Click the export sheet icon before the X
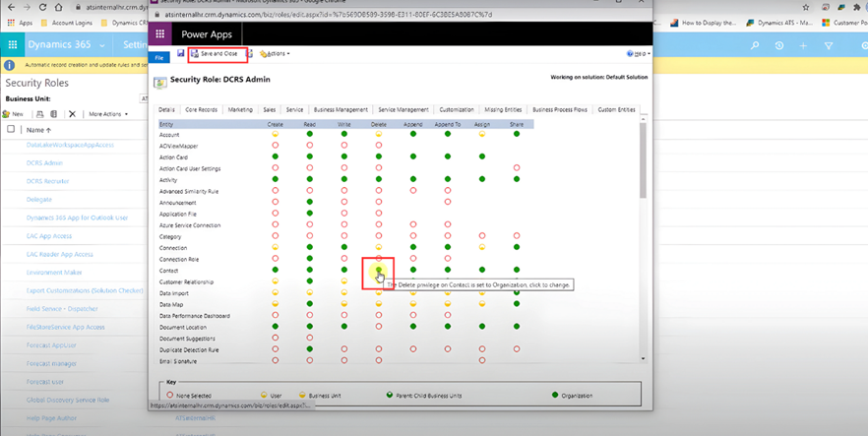868x436 pixels. [54, 114]
